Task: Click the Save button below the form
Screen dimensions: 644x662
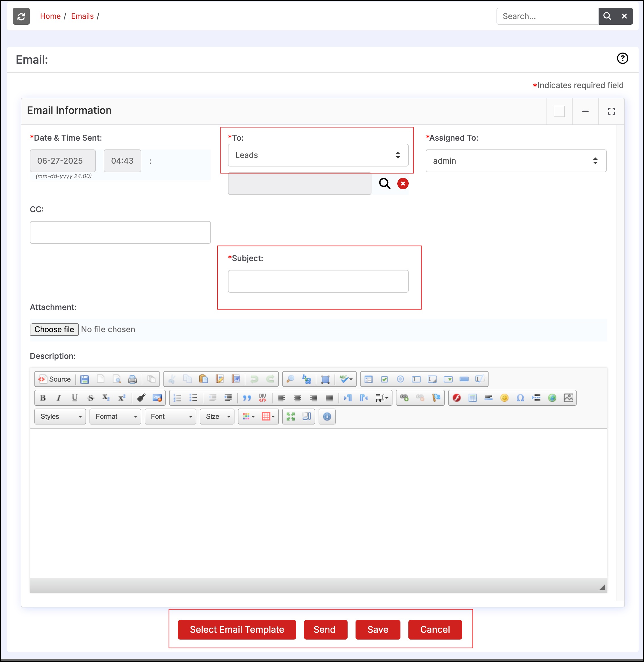Action: [x=378, y=630]
